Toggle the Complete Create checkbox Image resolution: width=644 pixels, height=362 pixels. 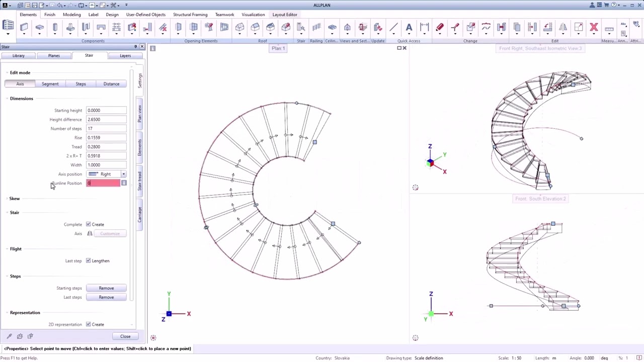coord(89,224)
